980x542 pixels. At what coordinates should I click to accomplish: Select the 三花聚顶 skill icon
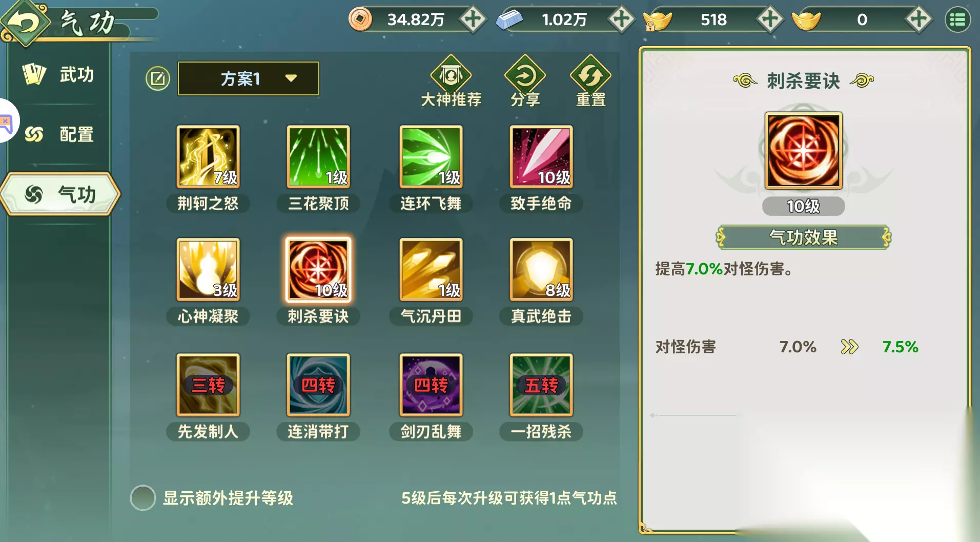pos(318,156)
